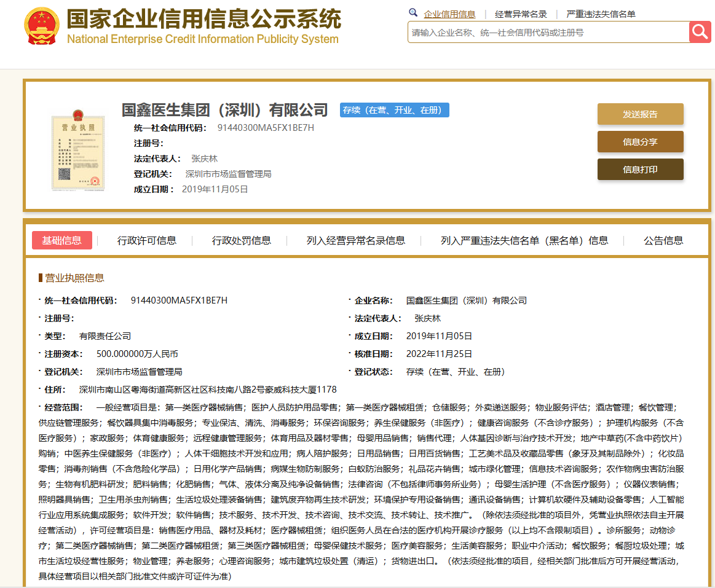The image size is (715, 588).
Task: Switch to the 基础信息 tab
Action: click(62, 240)
